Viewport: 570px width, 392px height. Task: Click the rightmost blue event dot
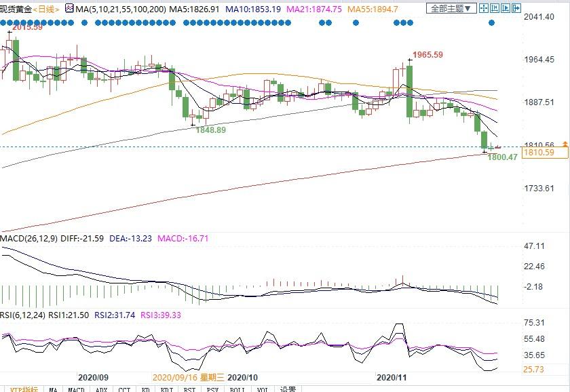pos(493,22)
